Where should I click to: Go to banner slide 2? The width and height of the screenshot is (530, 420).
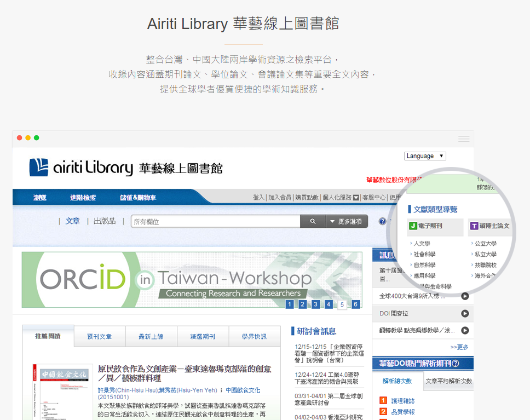(x=303, y=304)
